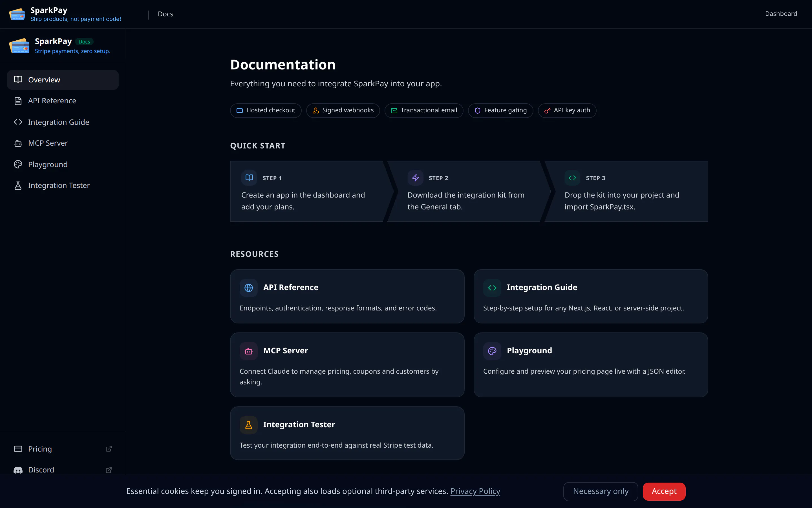Select Integration Tester in the sidebar
812x508 pixels.
coord(63,185)
